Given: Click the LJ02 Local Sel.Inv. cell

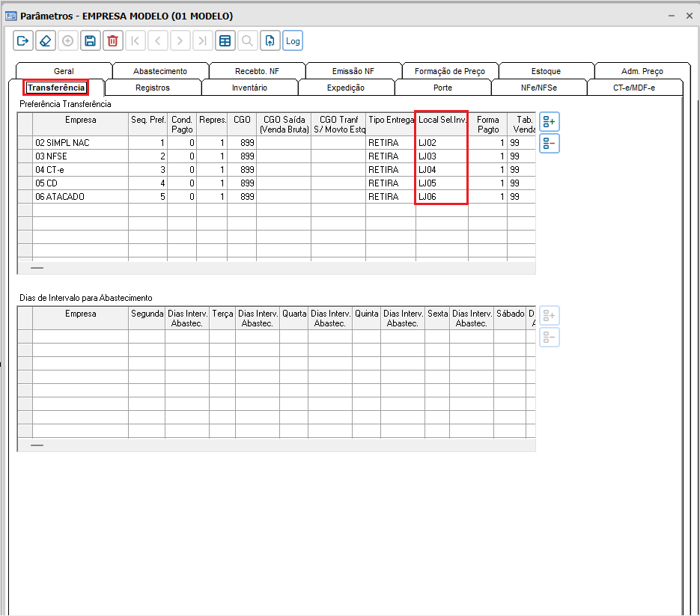Looking at the screenshot, I should tap(442, 143).
